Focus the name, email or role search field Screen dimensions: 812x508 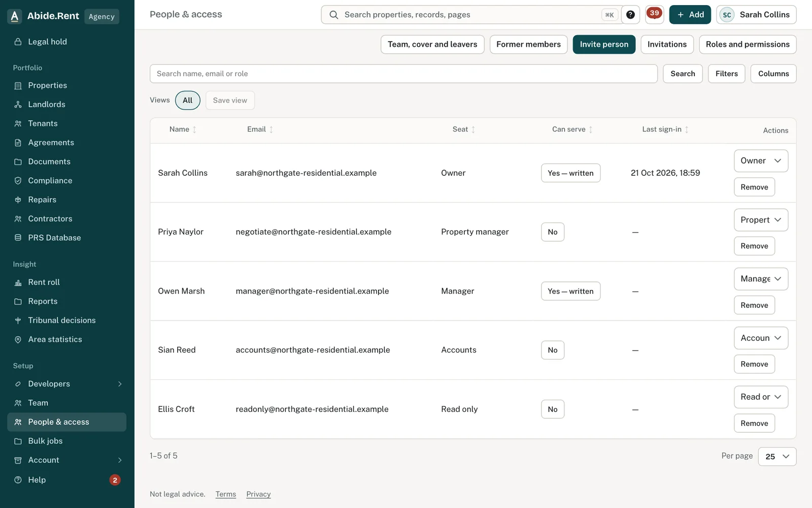(x=403, y=74)
